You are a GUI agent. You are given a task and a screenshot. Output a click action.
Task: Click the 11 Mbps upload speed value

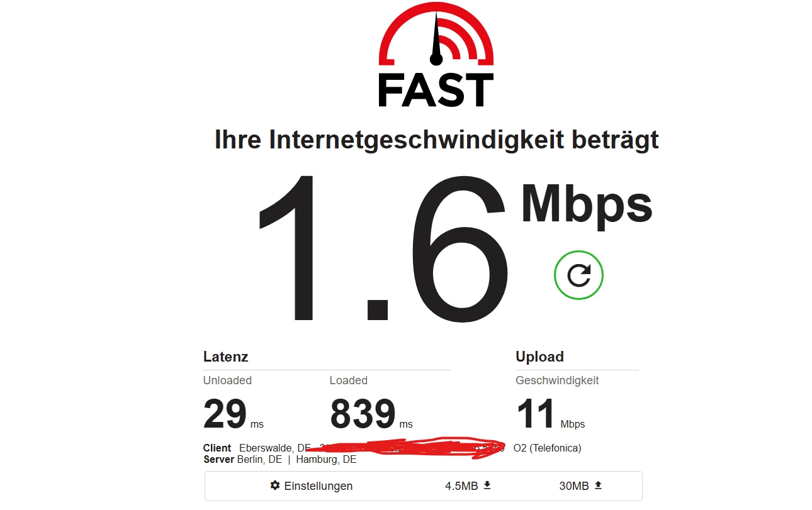pyautogui.click(x=551, y=414)
